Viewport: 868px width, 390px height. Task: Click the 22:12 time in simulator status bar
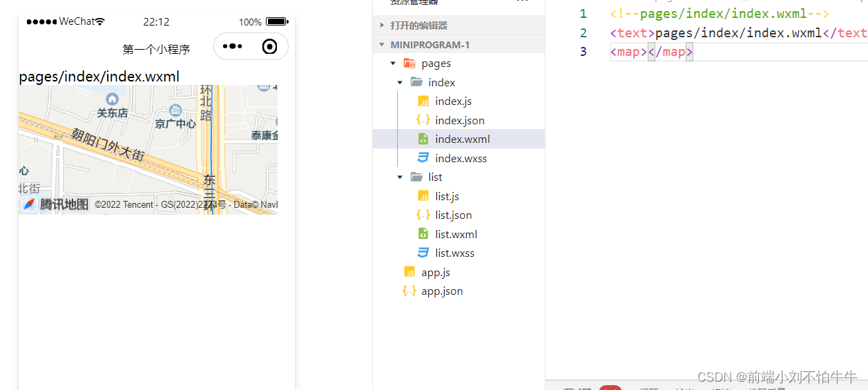pos(156,21)
